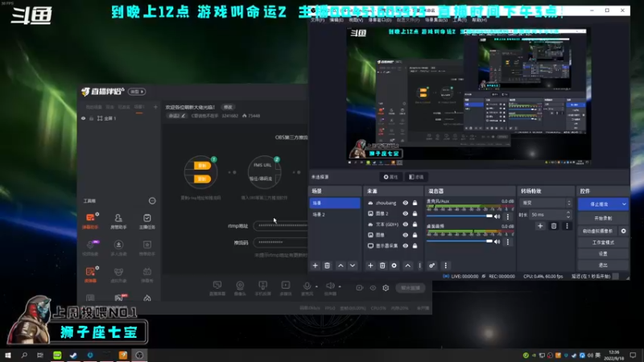The width and height of the screenshot is (644, 362).
Task: Open source properties gear in sources panel
Action: coord(394,265)
